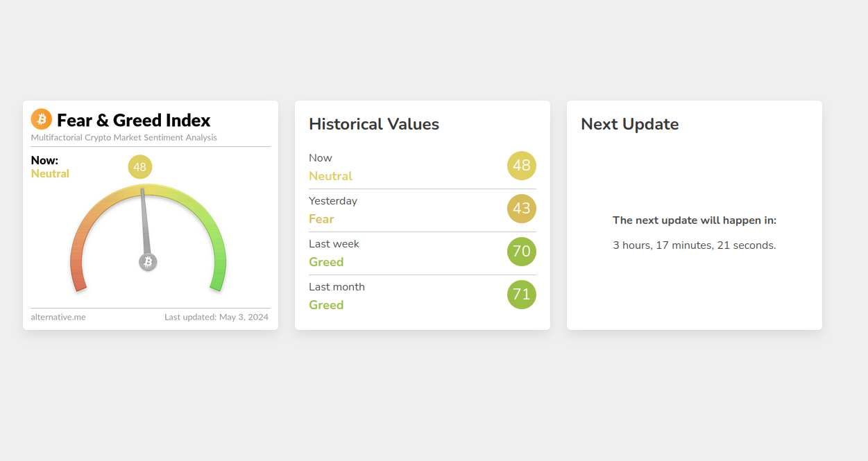This screenshot has height=461, width=868.
Task: Click the Next Update heading
Action: click(629, 124)
